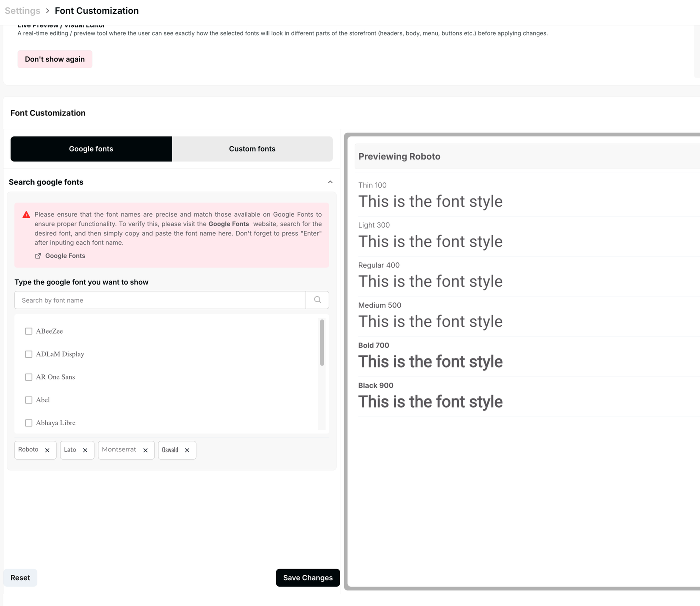
Task: Click the font list scrollbar thumb
Action: point(322,343)
